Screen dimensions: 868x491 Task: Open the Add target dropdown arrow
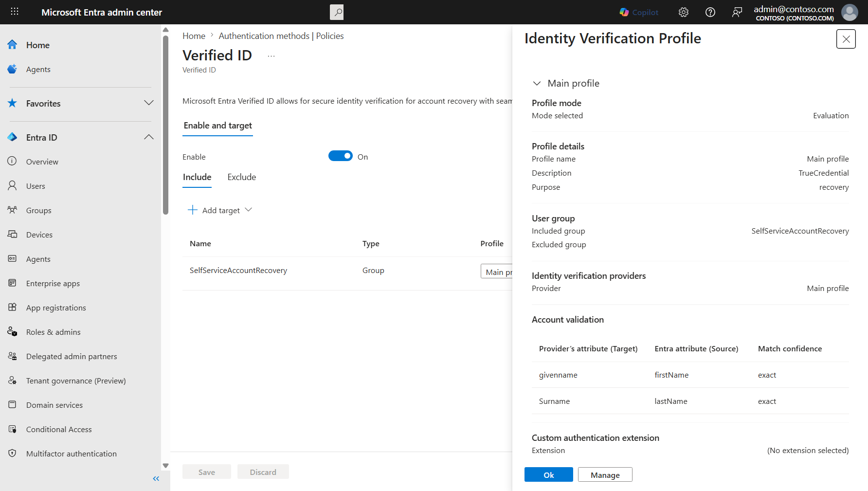point(249,210)
